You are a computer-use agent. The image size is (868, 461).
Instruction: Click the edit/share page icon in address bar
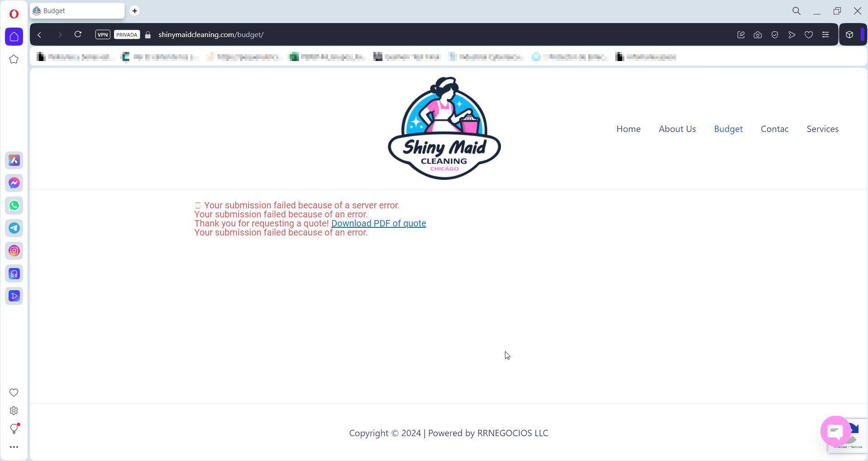click(741, 35)
